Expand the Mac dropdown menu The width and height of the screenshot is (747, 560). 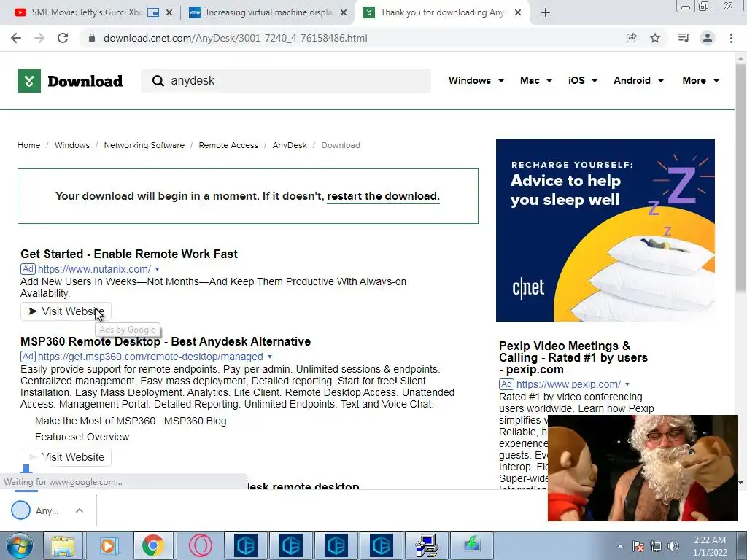[536, 80]
